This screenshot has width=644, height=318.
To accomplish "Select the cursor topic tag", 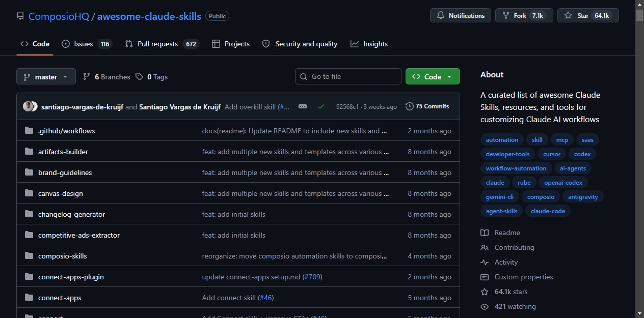I will pos(552,154).
